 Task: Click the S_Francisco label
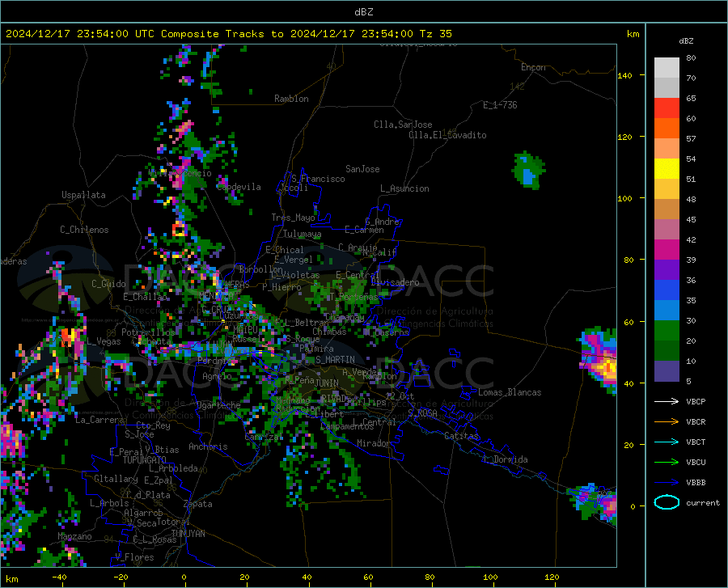[318, 179]
